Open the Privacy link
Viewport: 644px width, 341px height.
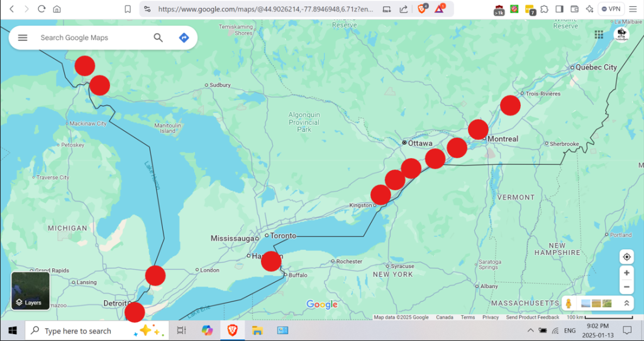click(x=491, y=317)
